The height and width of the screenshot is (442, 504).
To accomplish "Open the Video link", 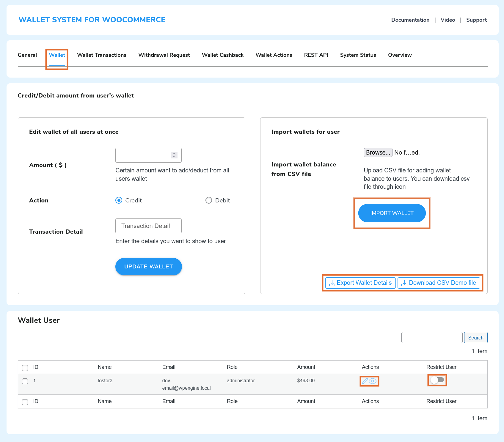I will [448, 20].
